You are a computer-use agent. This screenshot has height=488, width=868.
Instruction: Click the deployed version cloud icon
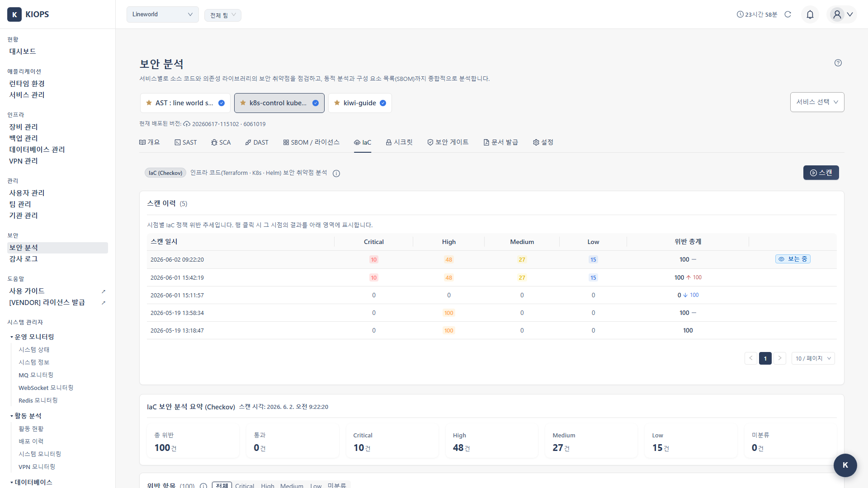[x=187, y=124]
